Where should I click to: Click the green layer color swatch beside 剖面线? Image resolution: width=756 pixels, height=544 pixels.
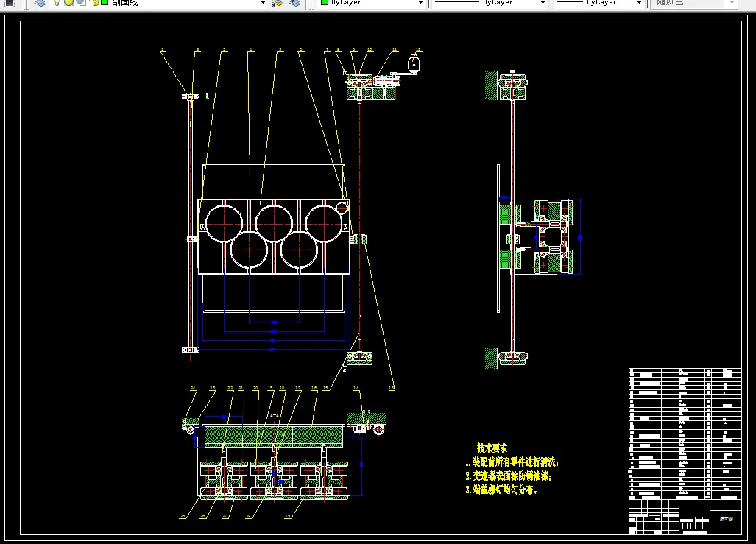click(x=104, y=2)
